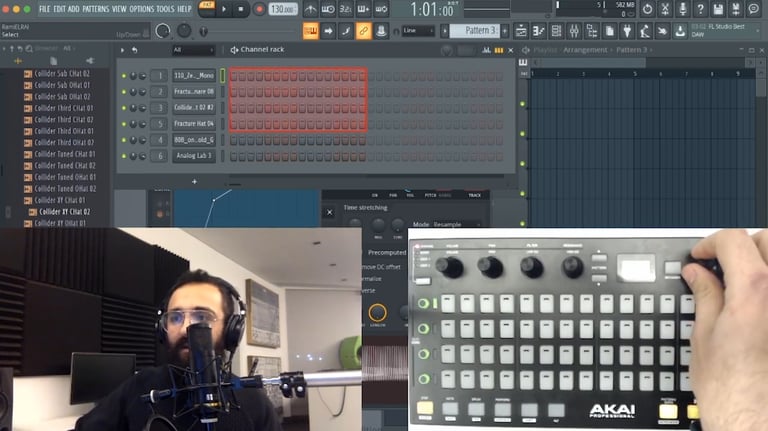Image resolution: width=768 pixels, height=431 pixels.
Task: Toggle PAT song/pattern mode
Action: point(207,8)
